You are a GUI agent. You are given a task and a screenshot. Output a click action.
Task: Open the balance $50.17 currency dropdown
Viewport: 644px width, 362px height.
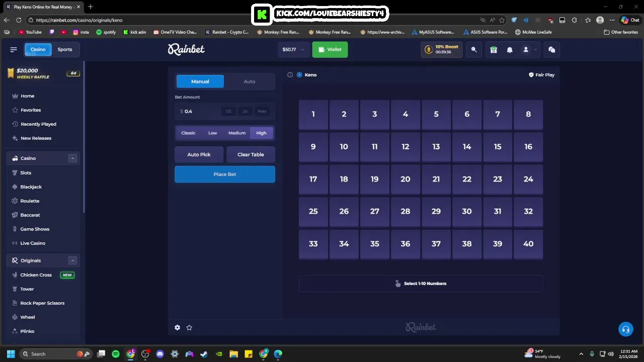coord(293,50)
